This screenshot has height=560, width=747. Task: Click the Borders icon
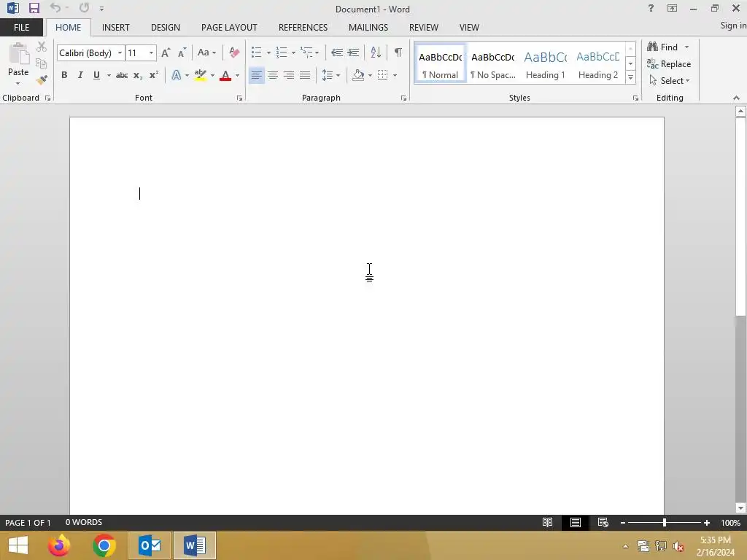pyautogui.click(x=382, y=75)
